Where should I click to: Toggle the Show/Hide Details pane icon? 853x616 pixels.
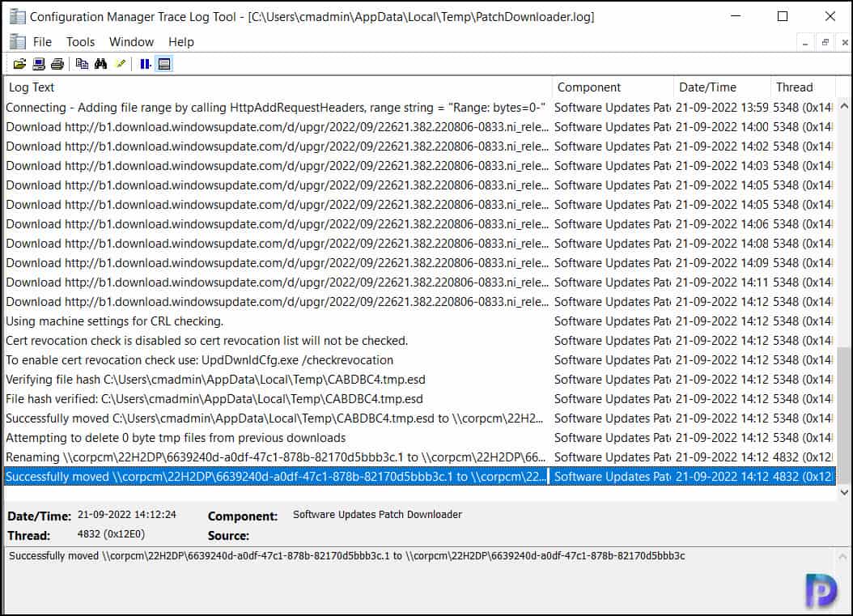point(163,64)
